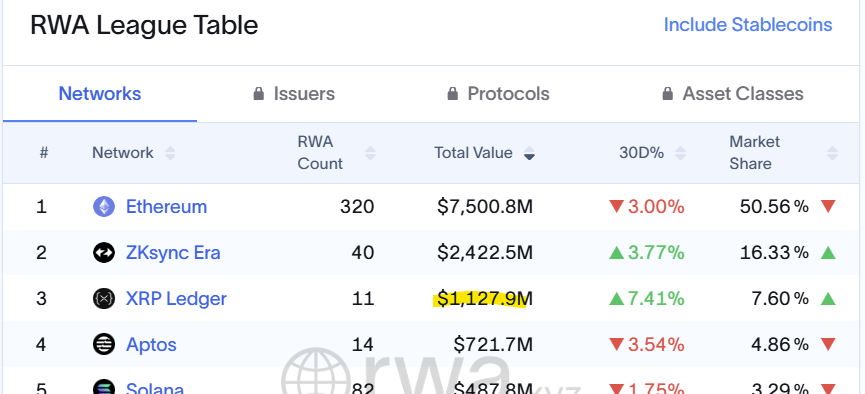Open the Asset Classes tab
Screen dimensions: 865x394
coord(733,94)
